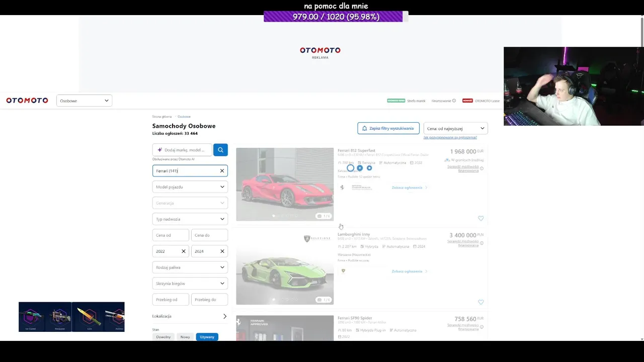Open the Finansowanie menu item
This screenshot has height=362, width=644.
click(x=441, y=101)
